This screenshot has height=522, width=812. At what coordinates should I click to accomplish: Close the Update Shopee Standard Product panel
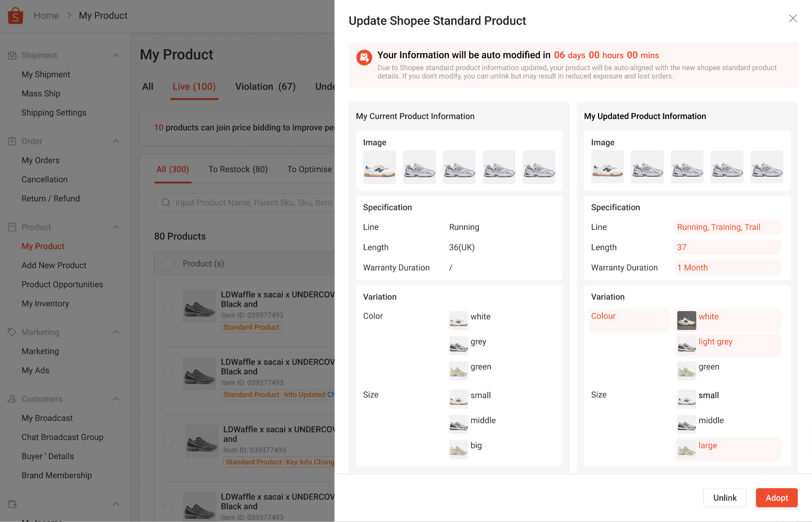(x=793, y=18)
